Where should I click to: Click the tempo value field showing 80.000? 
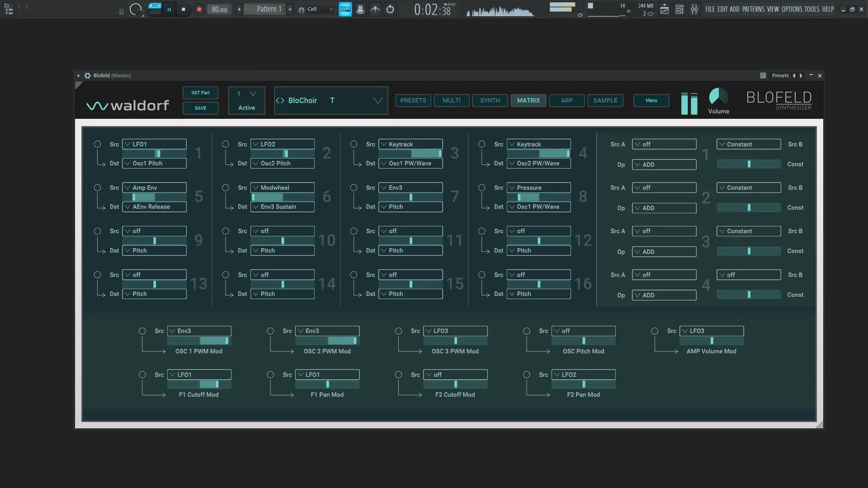(219, 9)
